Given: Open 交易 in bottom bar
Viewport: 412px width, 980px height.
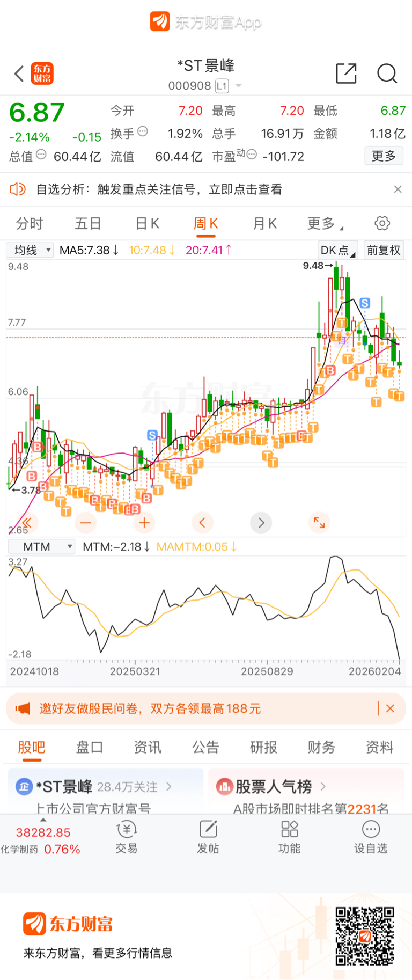Looking at the screenshot, I should [127, 837].
